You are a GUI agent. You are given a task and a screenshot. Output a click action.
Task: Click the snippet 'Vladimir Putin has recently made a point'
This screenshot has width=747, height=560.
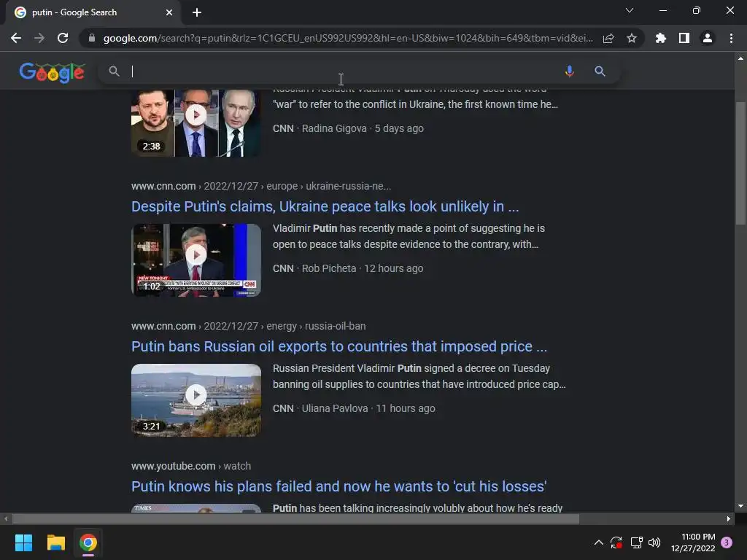point(409,236)
